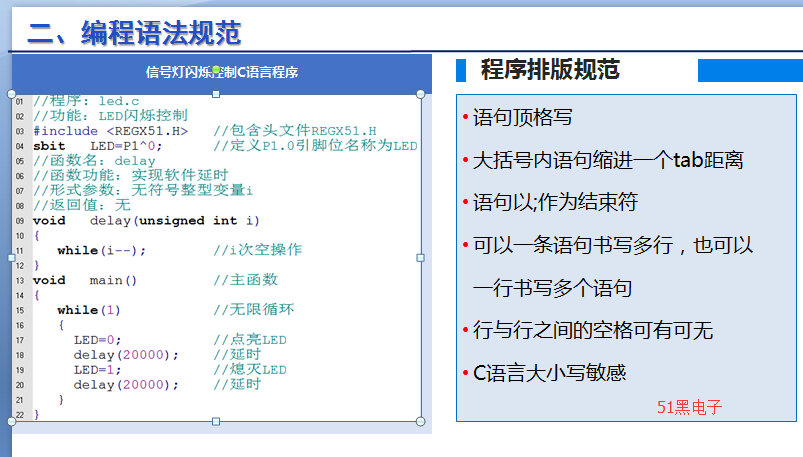This screenshot has height=457, width=803.
Task: Click the comment //返回值: 无
Action: tap(81, 205)
